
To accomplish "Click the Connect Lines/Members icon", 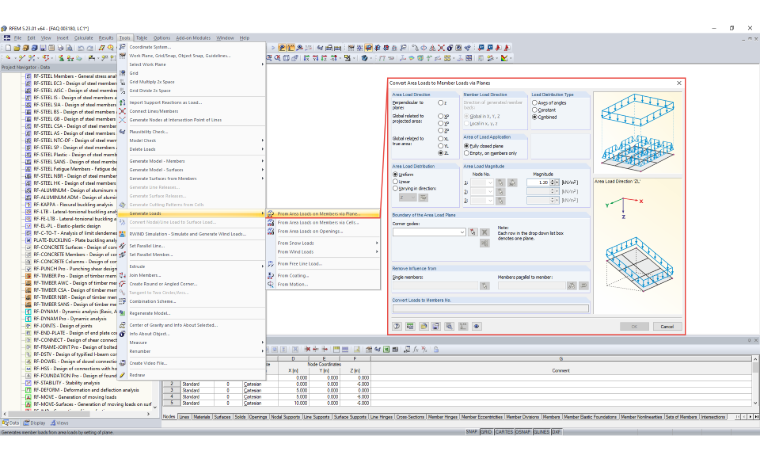I will click(x=123, y=111).
